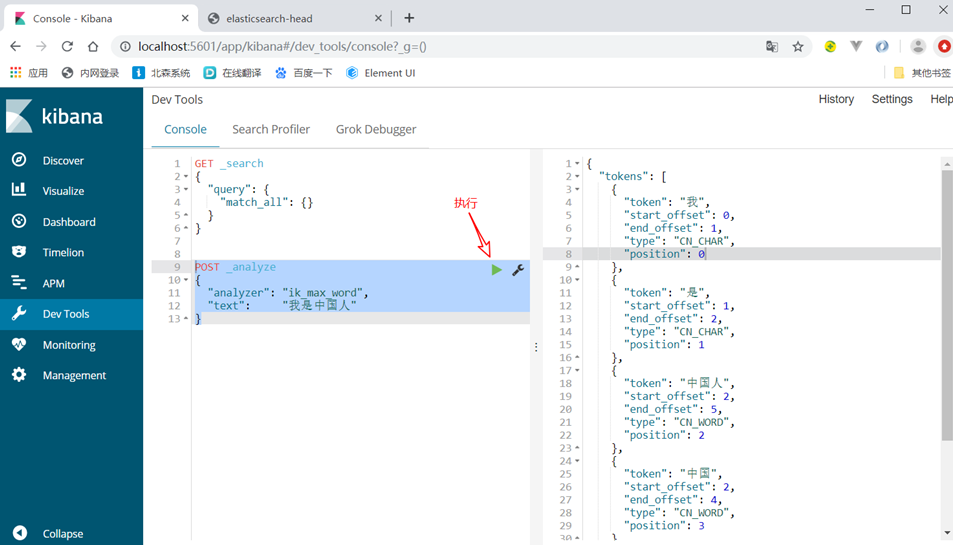Collapse response line 1 fold arrow
The height and width of the screenshot is (545, 953).
[x=577, y=163]
